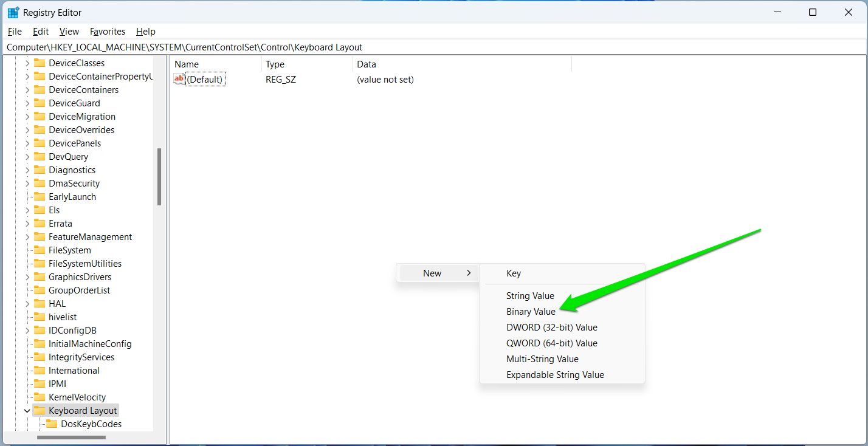Collapse the Keyboard Layout tree node

tap(27, 410)
